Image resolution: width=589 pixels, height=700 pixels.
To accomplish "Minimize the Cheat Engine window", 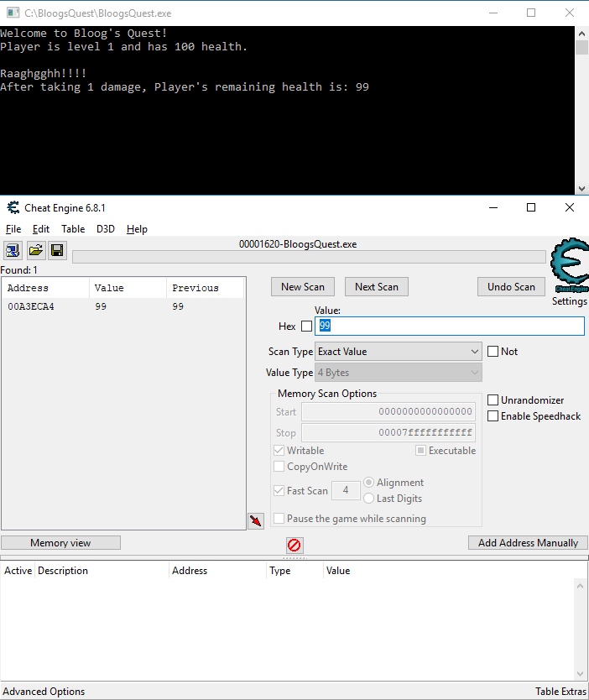I will (493, 207).
